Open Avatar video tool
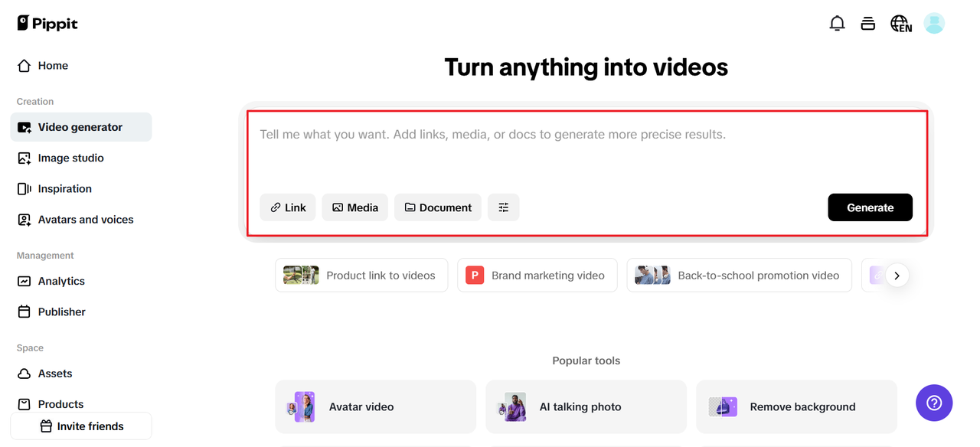This screenshot has width=980, height=447. pos(375,406)
